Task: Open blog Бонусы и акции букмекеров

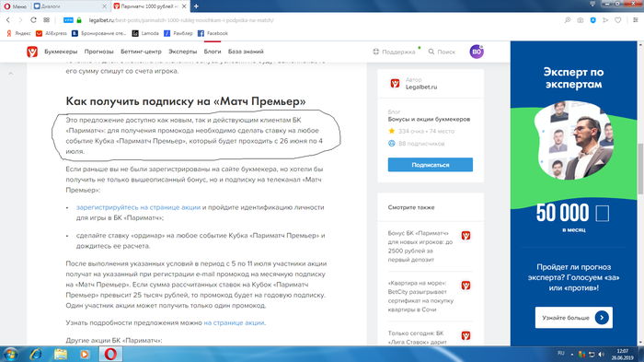Action: coord(429,120)
